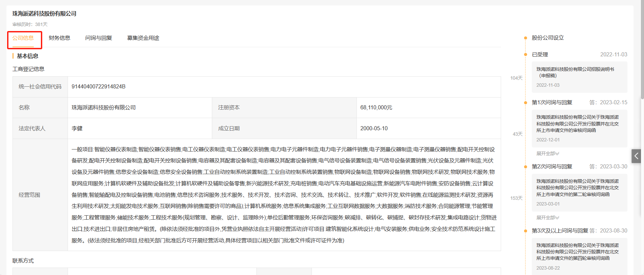Screen dimensions: 644x275
Task: Open the 第四轮审核问询函 document
Action: pos(579,256)
